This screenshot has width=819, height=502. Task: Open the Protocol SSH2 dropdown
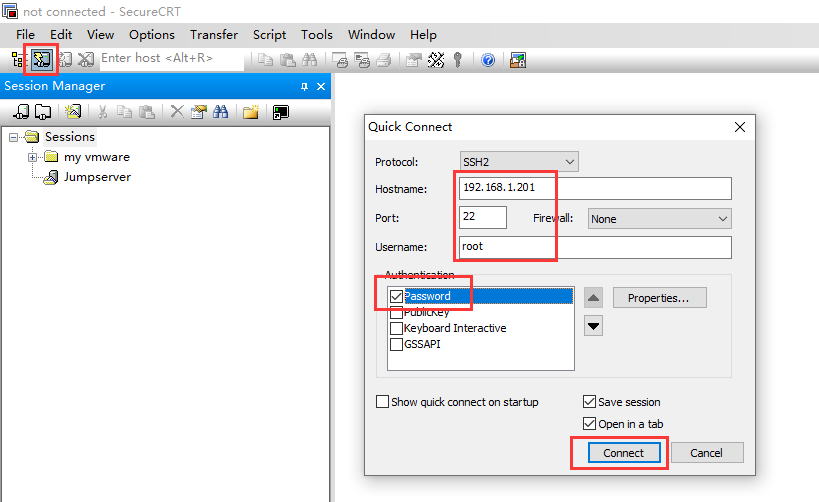point(519,162)
